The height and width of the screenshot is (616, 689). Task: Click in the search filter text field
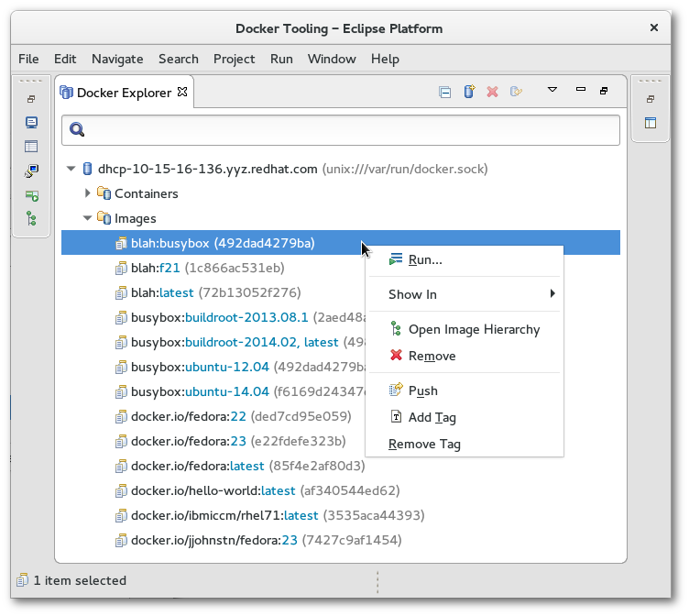[341, 129]
